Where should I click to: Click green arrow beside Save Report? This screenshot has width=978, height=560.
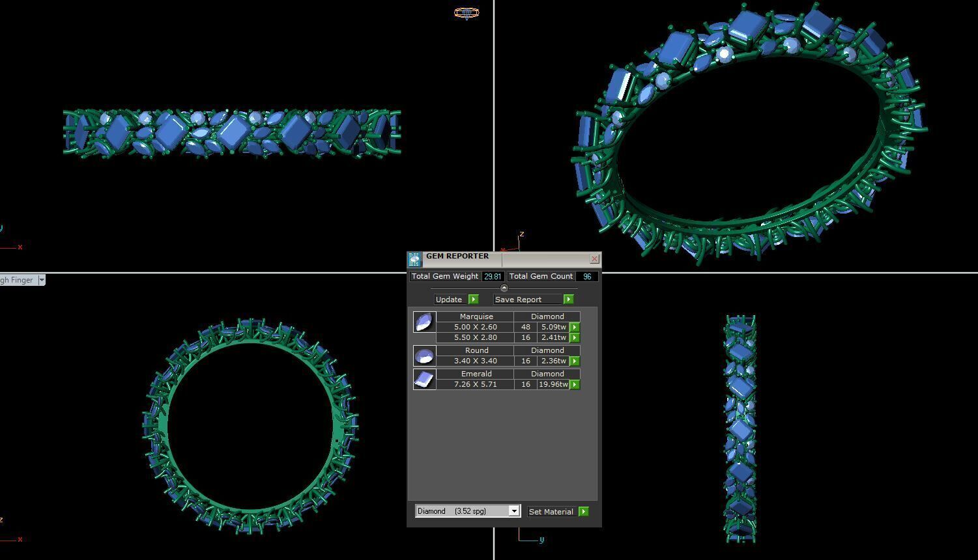point(568,300)
